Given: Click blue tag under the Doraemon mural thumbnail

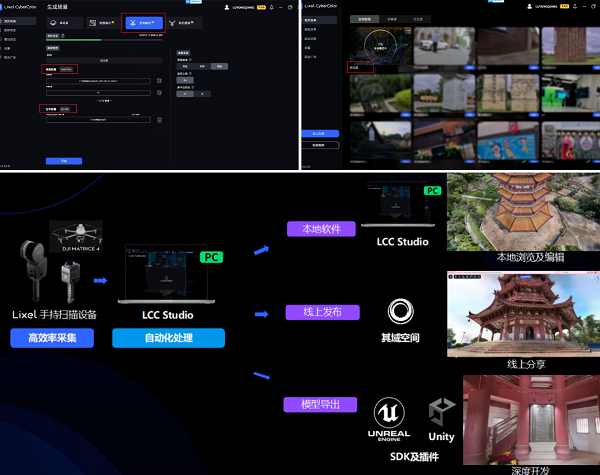Looking at the screenshot, I should (533, 162).
